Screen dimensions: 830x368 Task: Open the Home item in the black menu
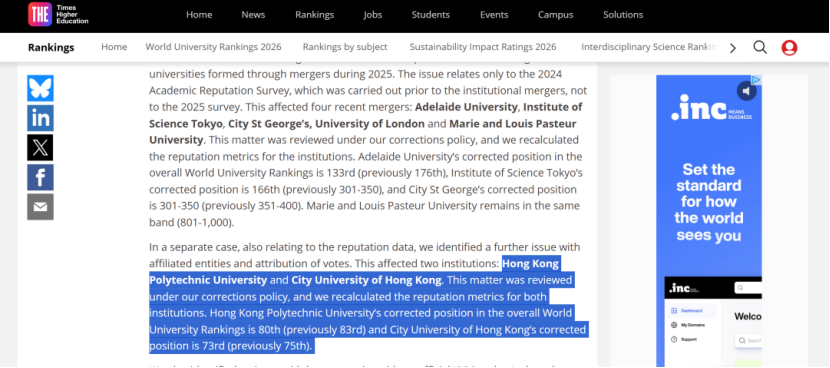pos(199,15)
